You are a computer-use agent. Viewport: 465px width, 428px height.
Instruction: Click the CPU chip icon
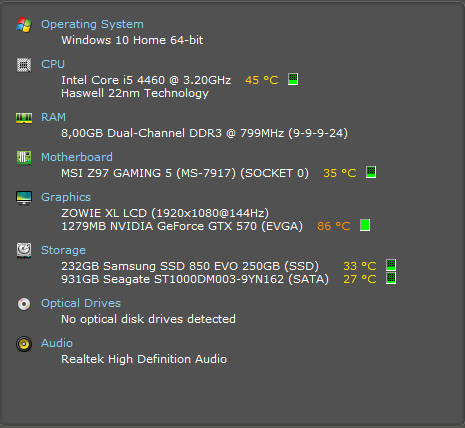pyautogui.click(x=24, y=65)
